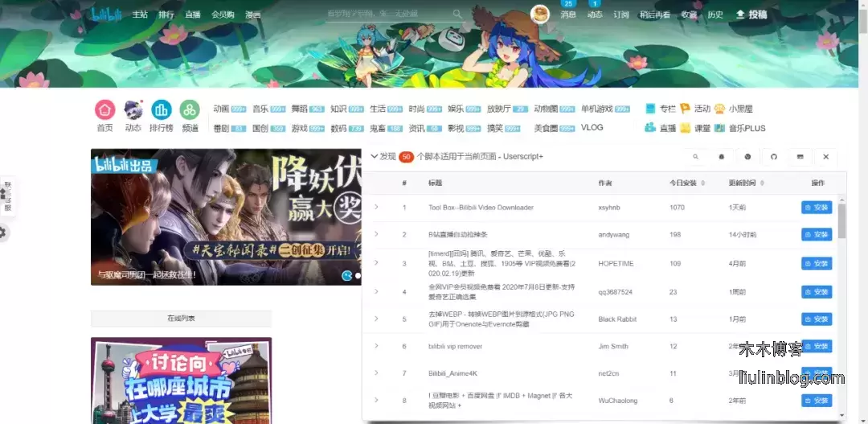Viewport: 868px width, 424px height.
Task: Click the GitHub icon in Userscript+ panel
Action: pos(774,157)
